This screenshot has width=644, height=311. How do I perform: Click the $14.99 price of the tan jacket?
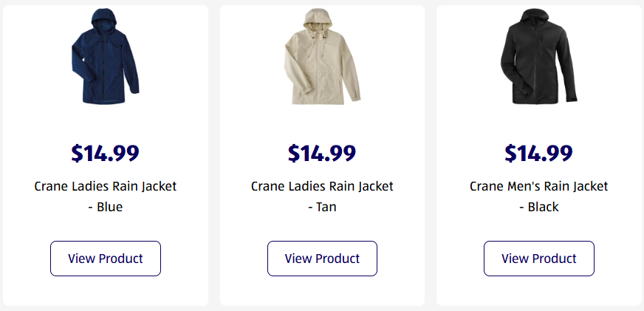tap(322, 153)
